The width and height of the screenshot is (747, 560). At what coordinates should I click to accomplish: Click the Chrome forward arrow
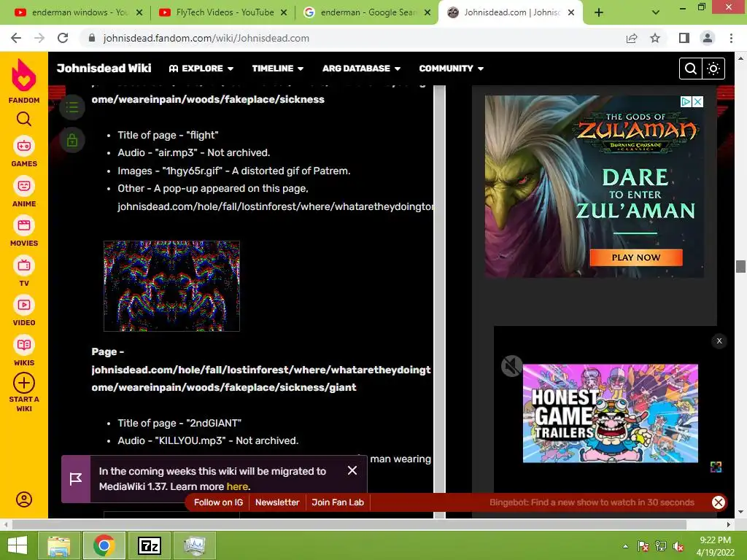(x=39, y=38)
